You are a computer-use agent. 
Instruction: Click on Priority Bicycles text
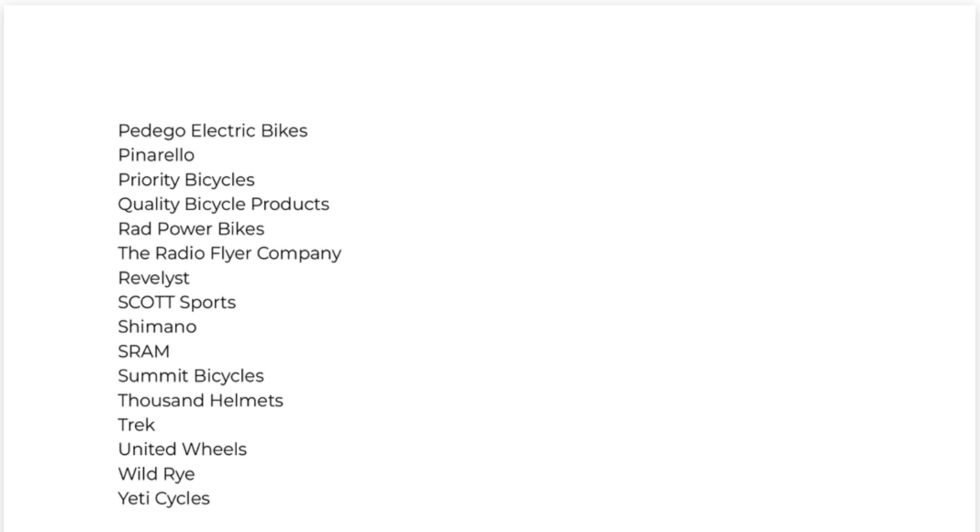(185, 180)
